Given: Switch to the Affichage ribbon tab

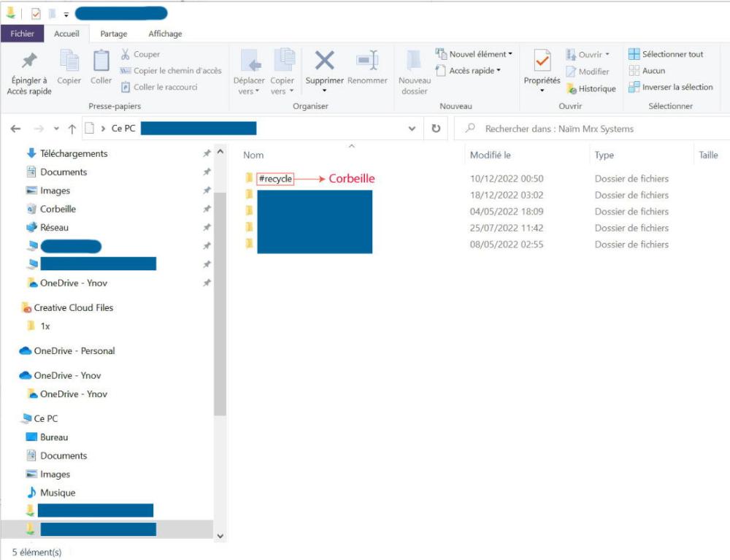Looking at the screenshot, I should point(165,34).
